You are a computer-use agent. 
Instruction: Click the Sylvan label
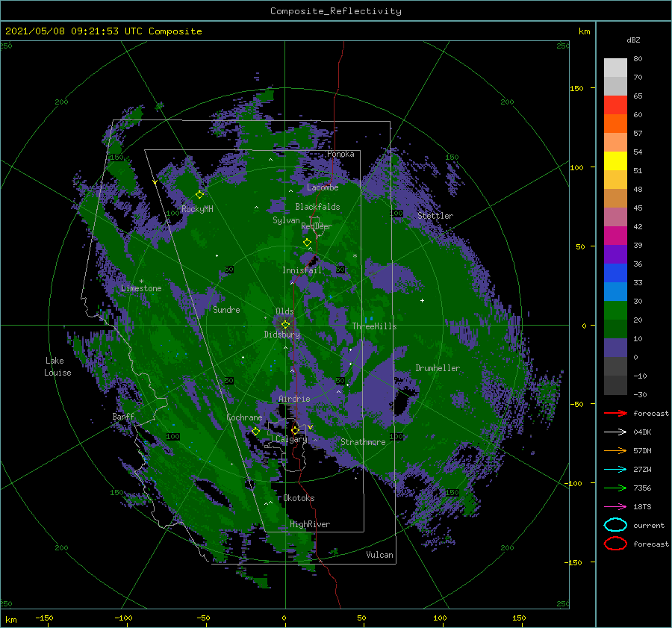tap(286, 220)
